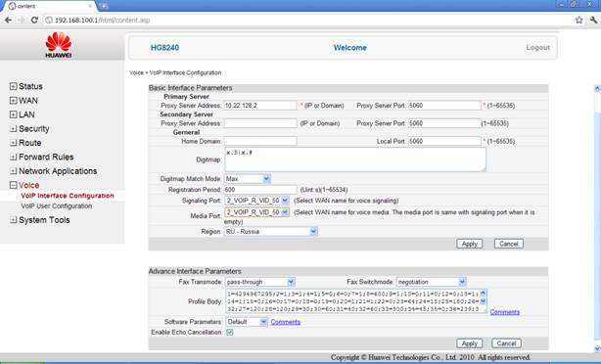Viewport: 601px width, 364px height.
Task: Click the browser back arrow
Action: 8,20
